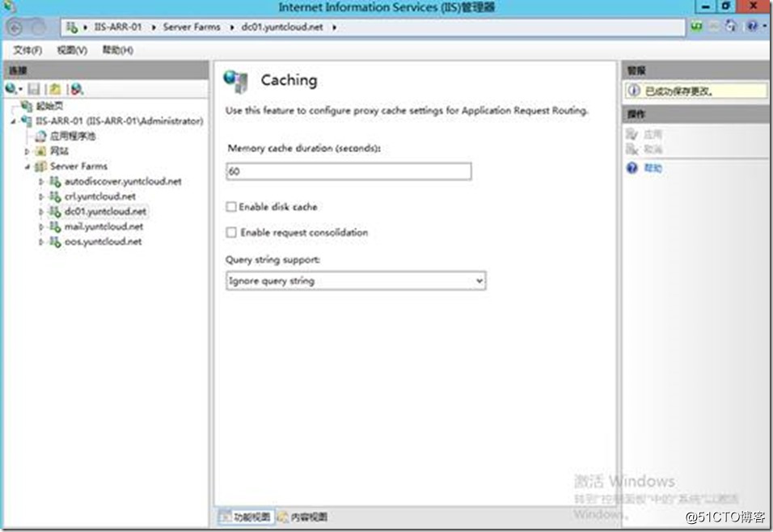
Task: Enable the request consolidation checkbox
Action: click(x=231, y=232)
